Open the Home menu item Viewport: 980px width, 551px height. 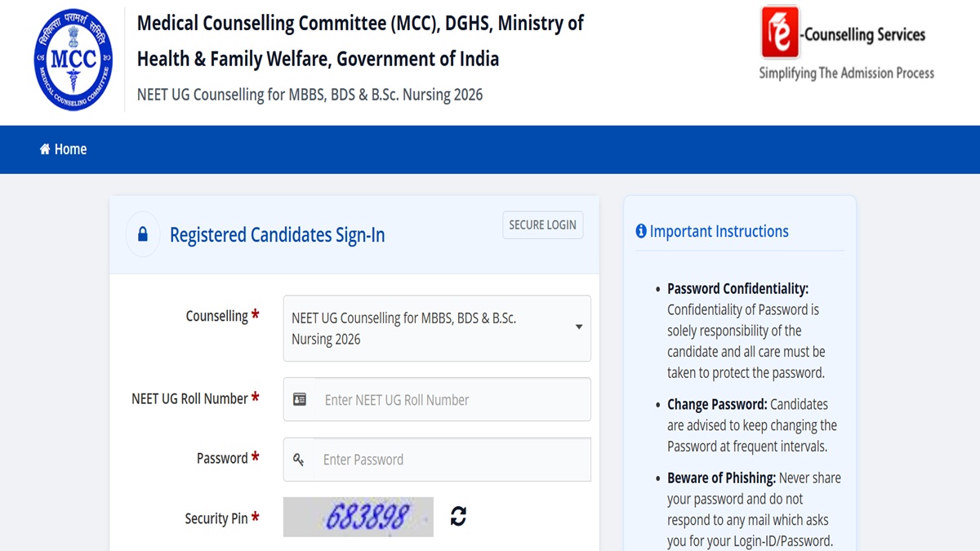pyautogui.click(x=63, y=149)
